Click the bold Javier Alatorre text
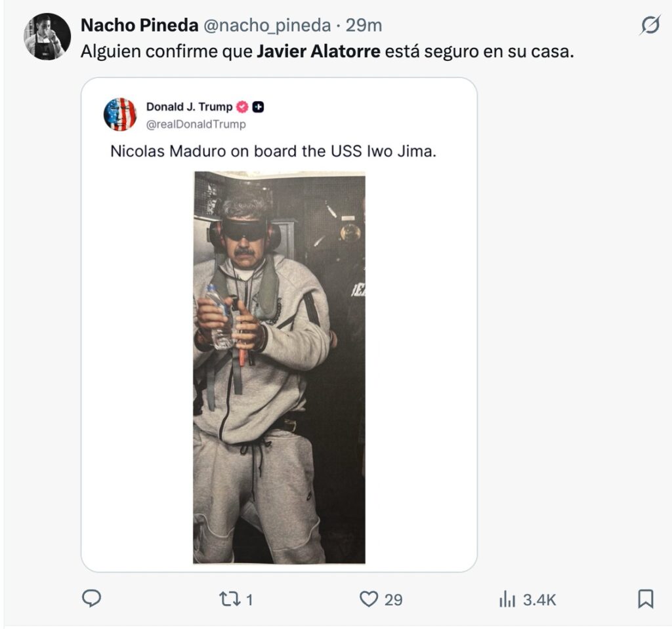 point(318,51)
